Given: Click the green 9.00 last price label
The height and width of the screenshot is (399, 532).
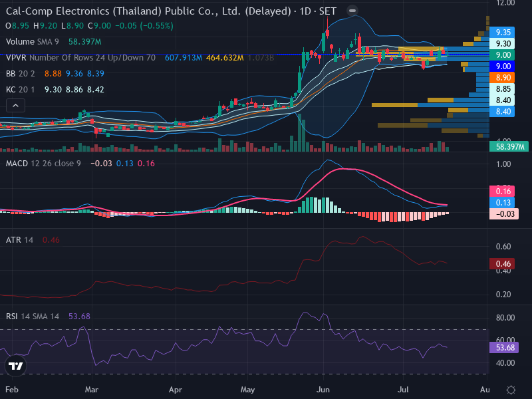Looking at the screenshot, I should click(x=502, y=55).
